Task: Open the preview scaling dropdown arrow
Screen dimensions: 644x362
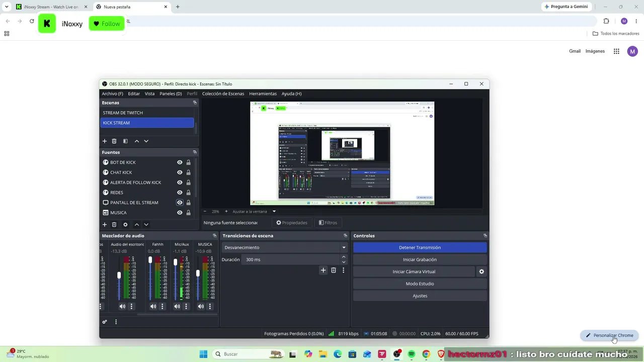Action: tap(274, 212)
